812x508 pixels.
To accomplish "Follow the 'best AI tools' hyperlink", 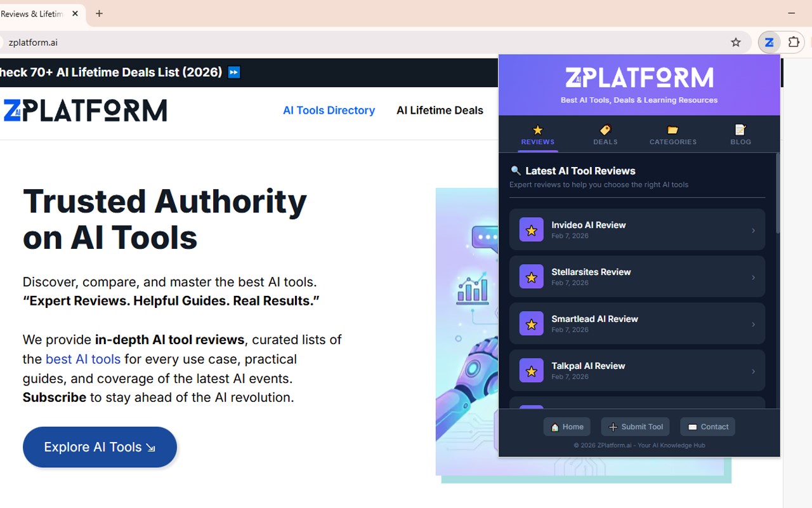I will click(x=83, y=359).
